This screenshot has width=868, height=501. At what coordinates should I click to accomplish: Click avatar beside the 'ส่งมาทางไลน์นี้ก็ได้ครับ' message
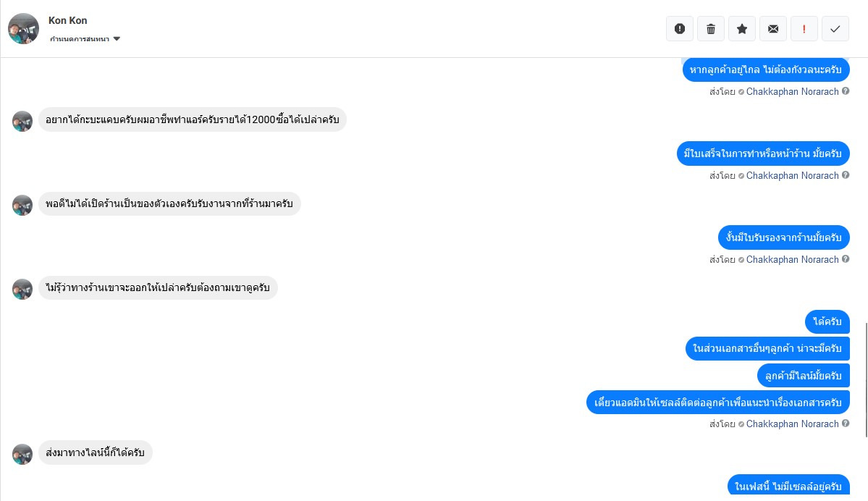pos(22,454)
